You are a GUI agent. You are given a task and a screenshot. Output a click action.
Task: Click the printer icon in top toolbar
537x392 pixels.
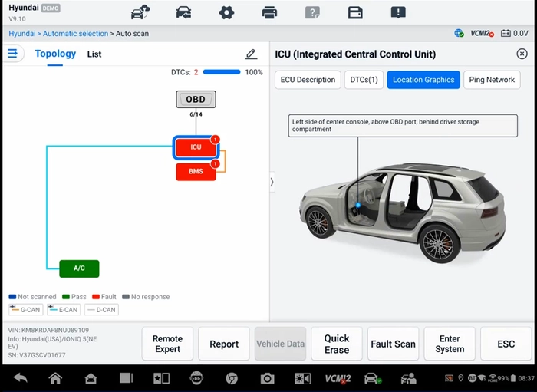pos(269,13)
